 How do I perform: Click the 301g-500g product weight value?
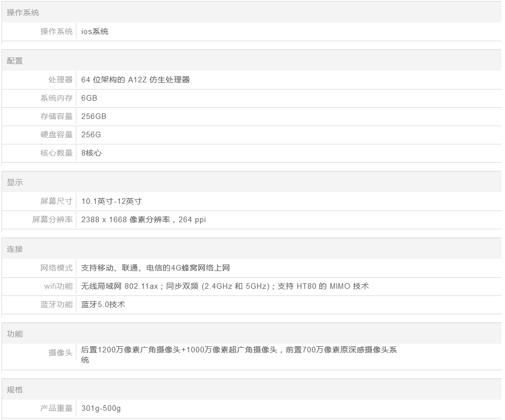[101, 408]
